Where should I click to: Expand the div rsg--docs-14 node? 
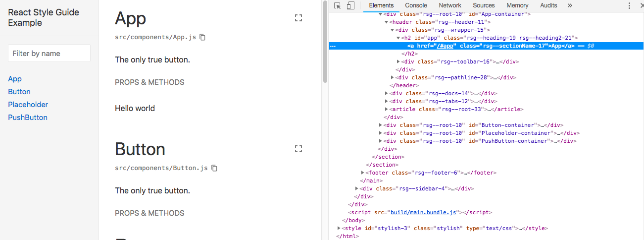click(x=387, y=93)
